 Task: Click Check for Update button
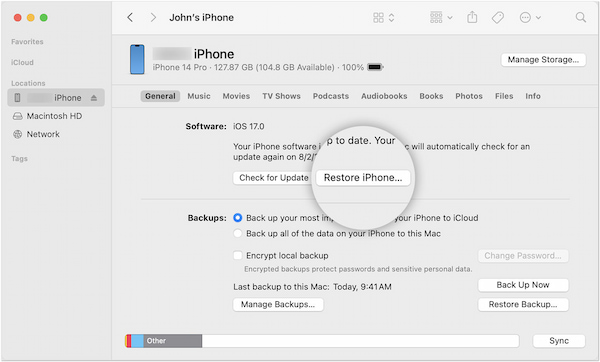click(x=273, y=178)
